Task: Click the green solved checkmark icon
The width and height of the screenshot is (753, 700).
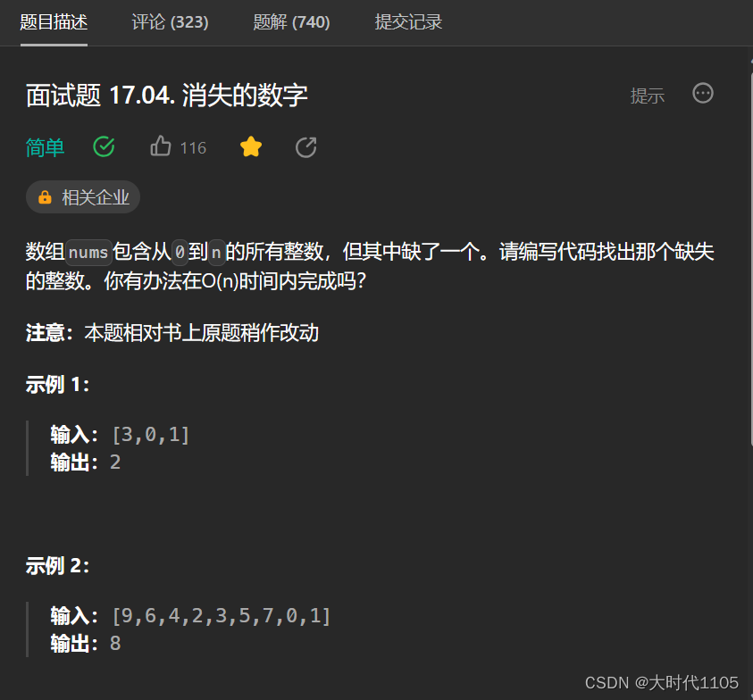Action: tap(104, 146)
